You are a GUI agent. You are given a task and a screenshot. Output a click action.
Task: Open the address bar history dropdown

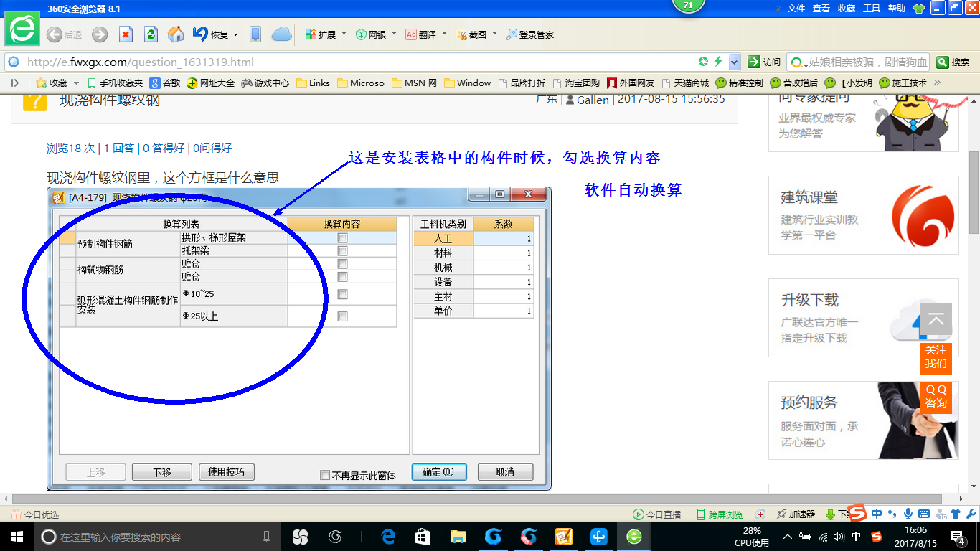[x=734, y=62]
